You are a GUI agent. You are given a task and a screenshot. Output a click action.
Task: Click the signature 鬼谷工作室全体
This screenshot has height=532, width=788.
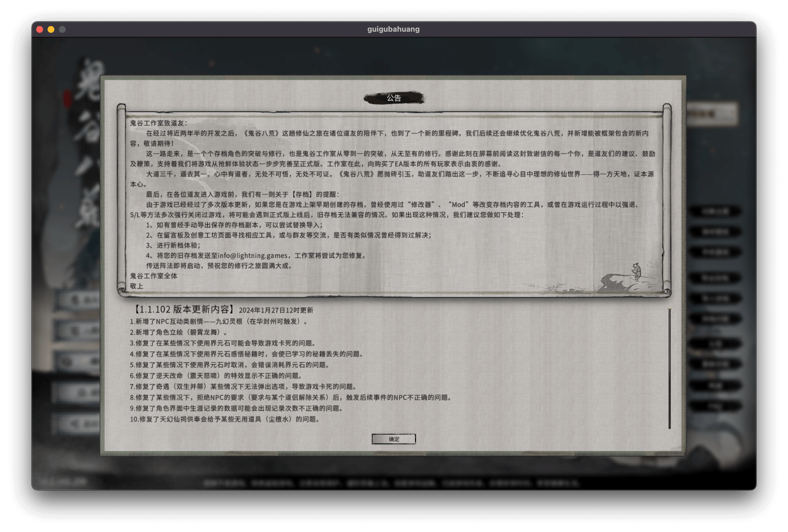click(154, 276)
